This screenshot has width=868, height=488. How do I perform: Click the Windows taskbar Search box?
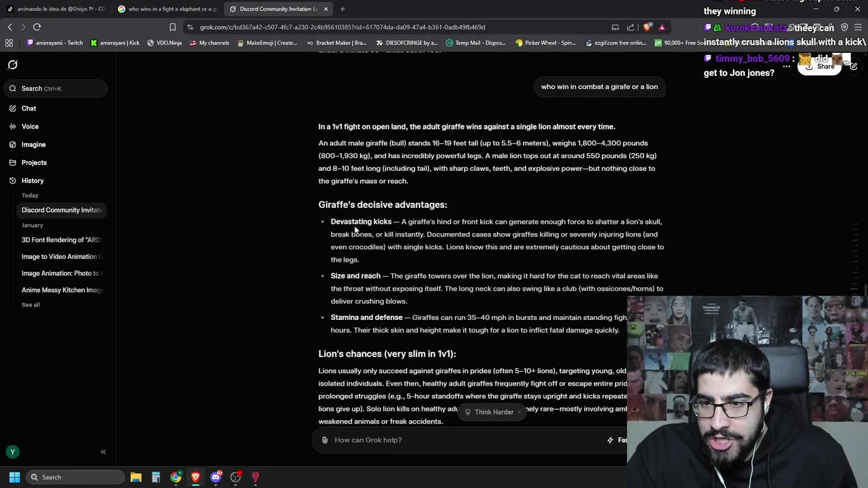point(75,477)
